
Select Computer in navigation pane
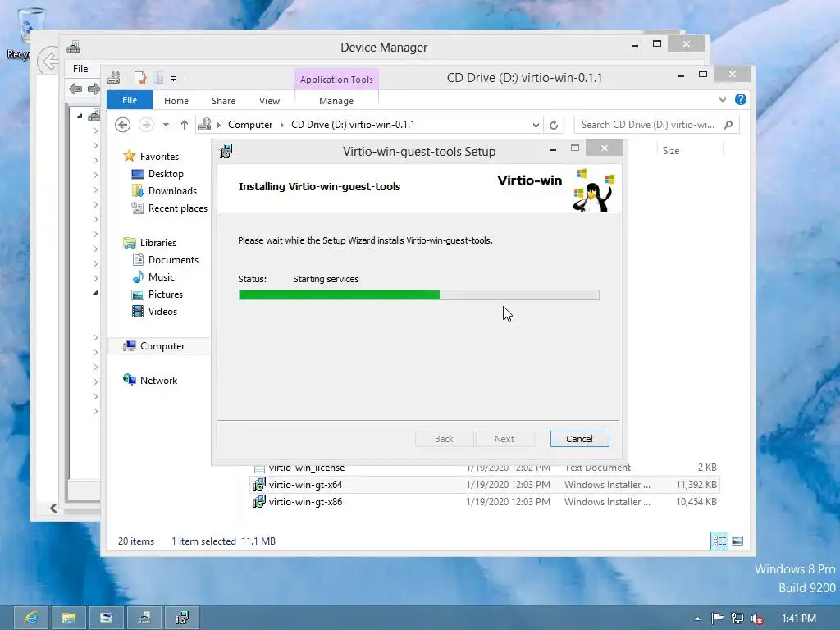(160, 346)
